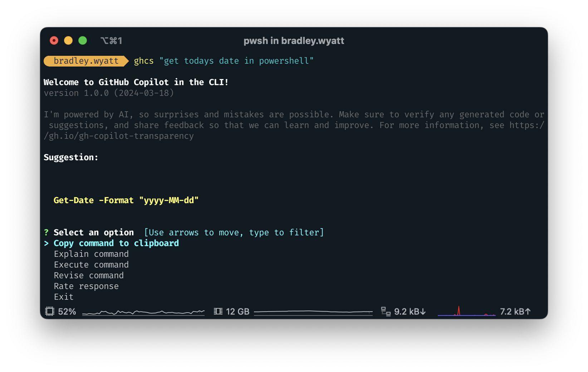588x372 pixels.
Task: Click the quoted 'get todays date in powershell' argument
Action: tap(236, 61)
